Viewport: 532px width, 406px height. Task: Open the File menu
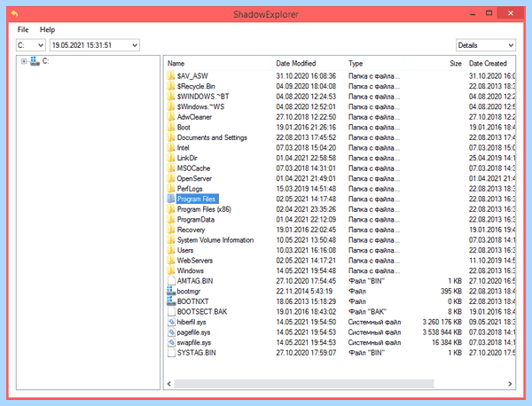coord(23,29)
